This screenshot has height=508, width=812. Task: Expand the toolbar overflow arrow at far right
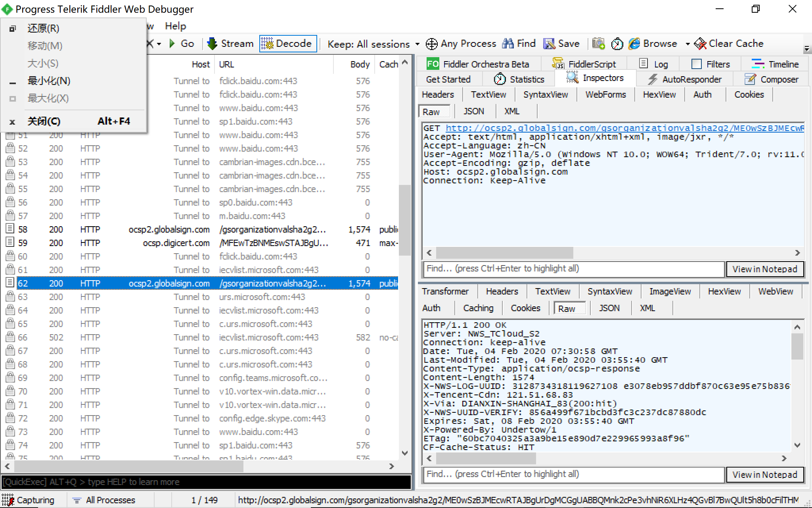coord(806,49)
